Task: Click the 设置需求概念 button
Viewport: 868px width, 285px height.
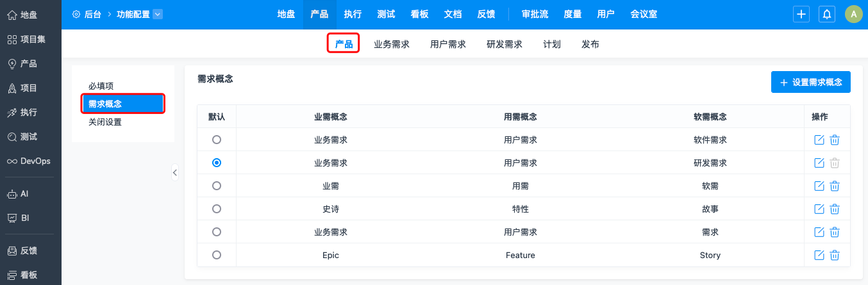Action: pyautogui.click(x=810, y=82)
